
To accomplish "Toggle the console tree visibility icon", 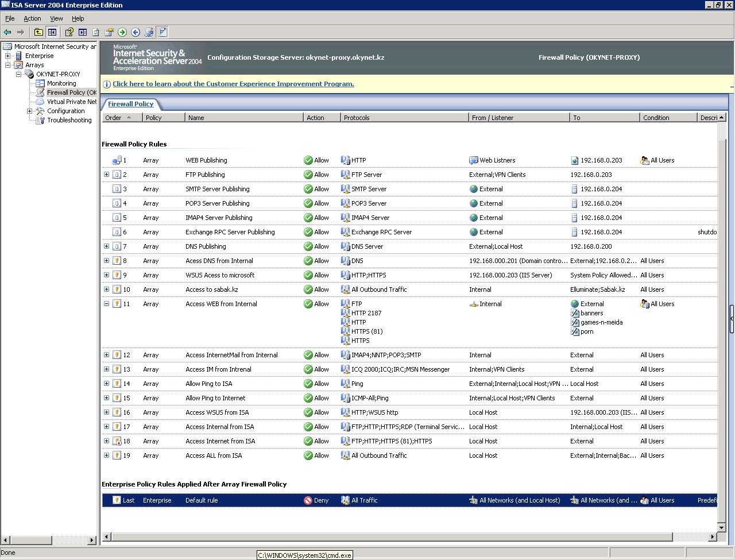I will (52, 32).
